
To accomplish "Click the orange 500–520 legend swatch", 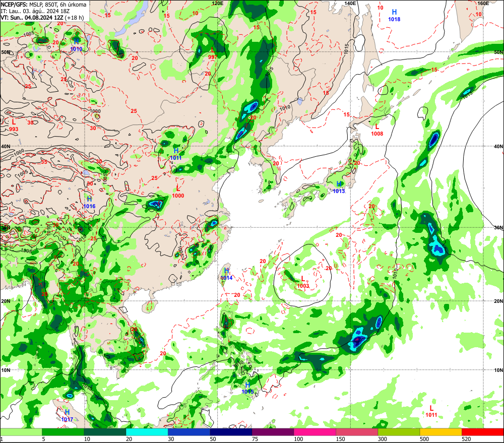I will click(440, 432).
